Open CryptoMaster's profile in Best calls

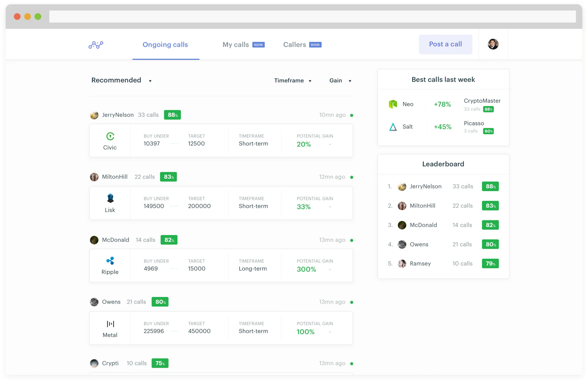pyautogui.click(x=482, y=101)
